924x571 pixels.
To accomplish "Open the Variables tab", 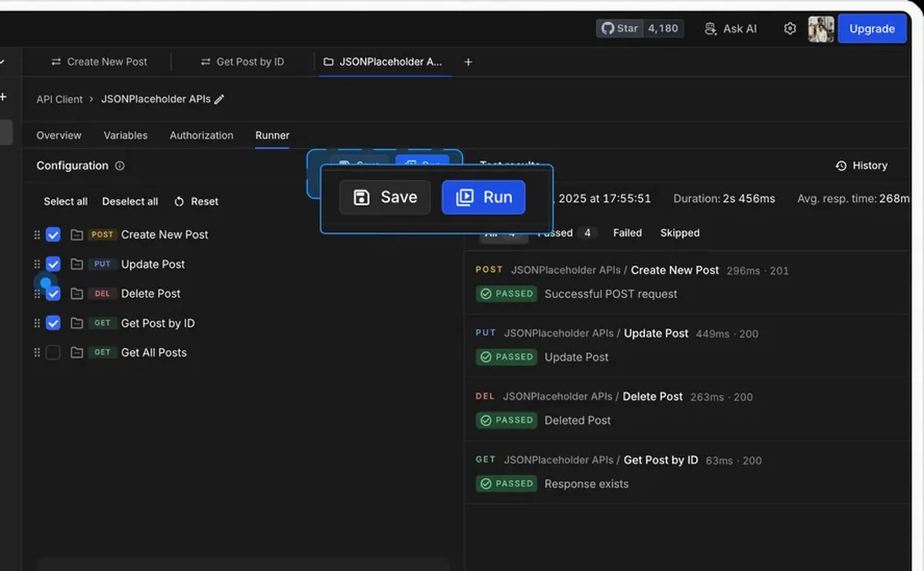I will click(126, 135).
